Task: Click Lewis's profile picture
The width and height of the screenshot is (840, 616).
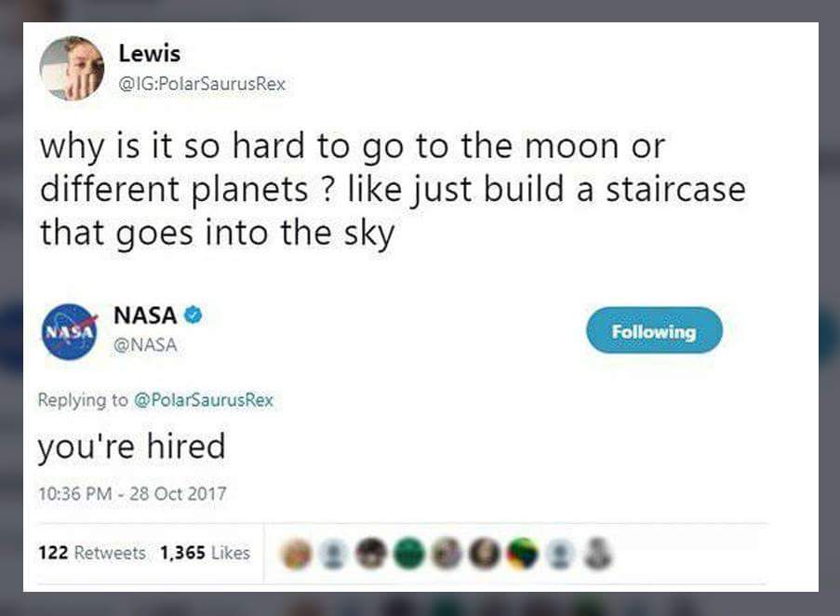Action: pyautogui.click(x=72, y=69)
